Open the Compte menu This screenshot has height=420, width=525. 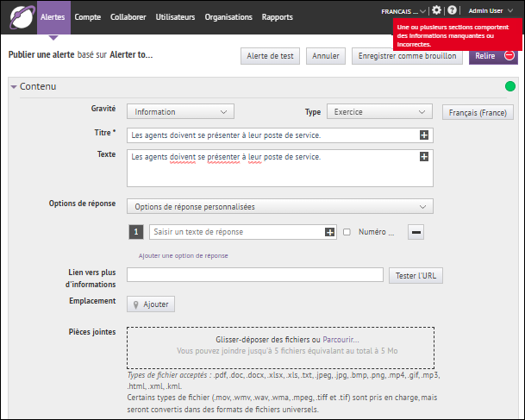point(87,17)
